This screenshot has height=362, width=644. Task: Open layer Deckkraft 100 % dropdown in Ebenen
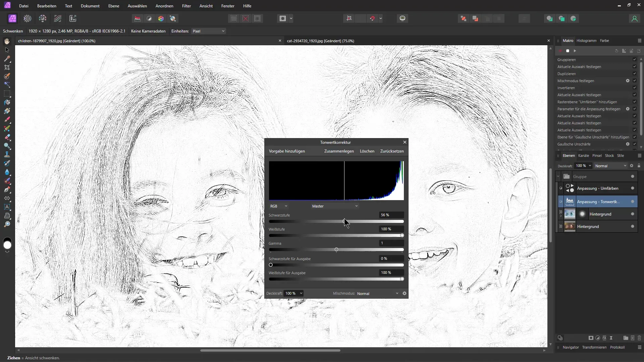pyautogui.click(x=583, y=166)
